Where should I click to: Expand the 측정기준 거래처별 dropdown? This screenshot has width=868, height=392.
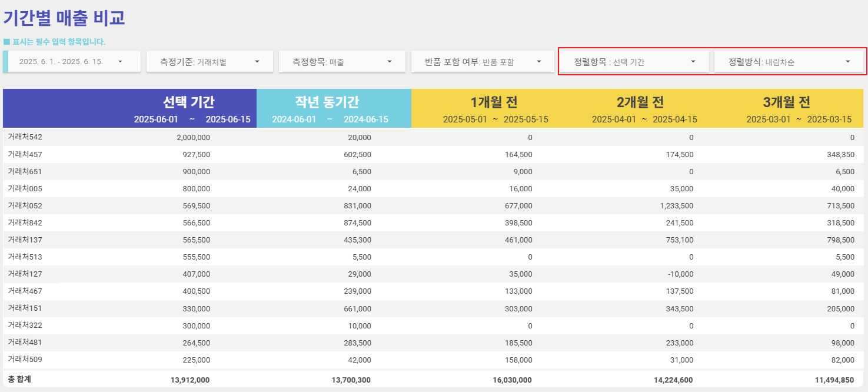click(x=209, y=61)
